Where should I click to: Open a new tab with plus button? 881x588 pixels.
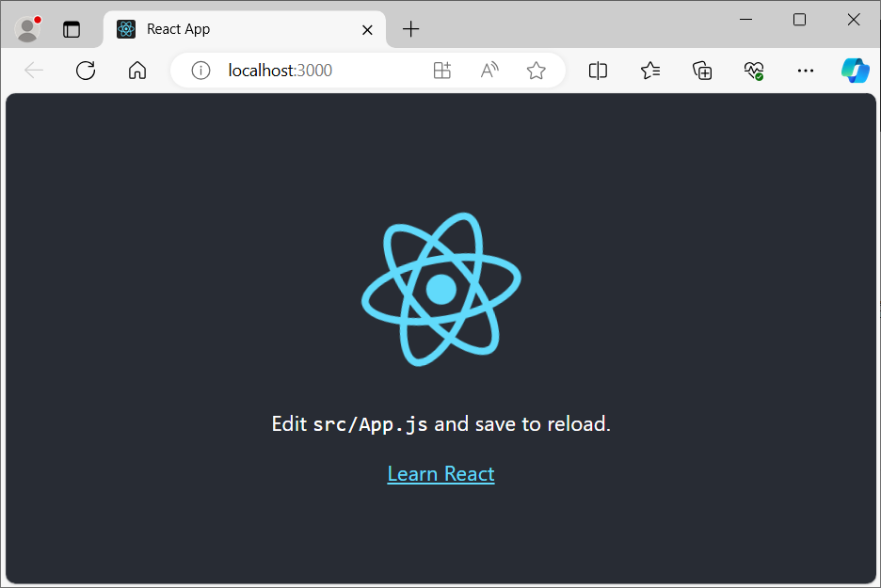[x=410, y=29]
